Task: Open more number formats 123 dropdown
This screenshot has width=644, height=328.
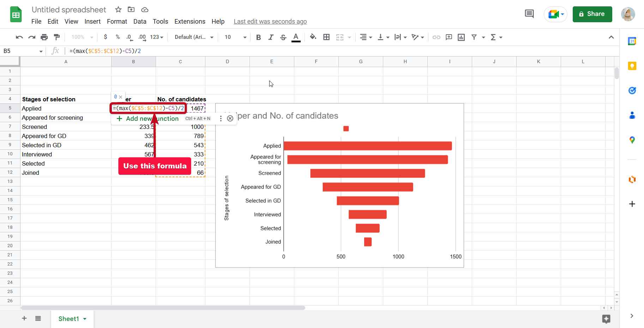Action: (157, 37)
